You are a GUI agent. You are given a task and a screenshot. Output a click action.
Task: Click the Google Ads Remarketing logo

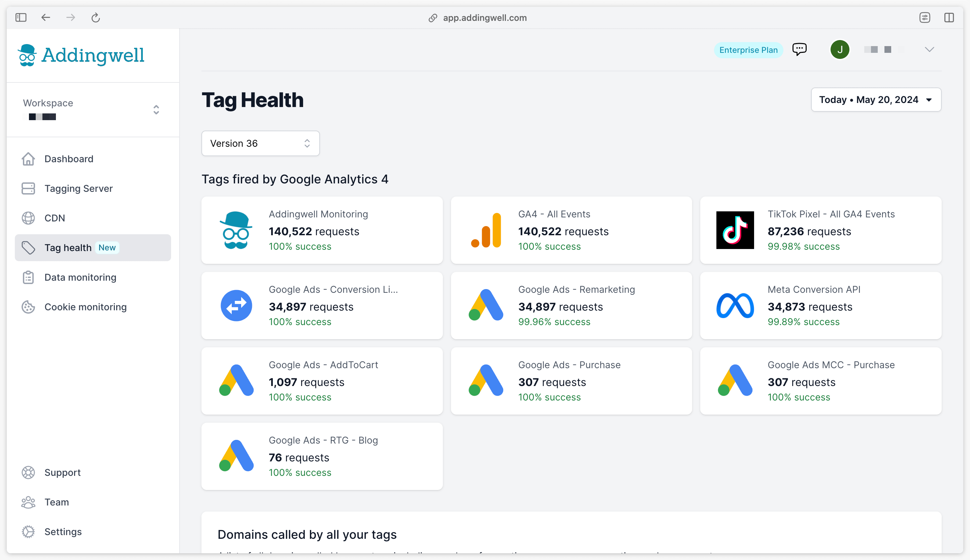pyautogui.click(x=486, y=305)
